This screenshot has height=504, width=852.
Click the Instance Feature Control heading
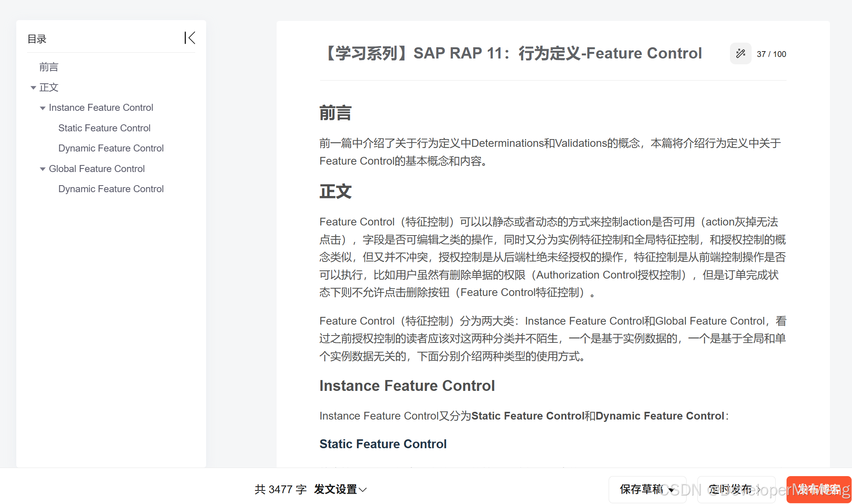[x=407, y=385]
